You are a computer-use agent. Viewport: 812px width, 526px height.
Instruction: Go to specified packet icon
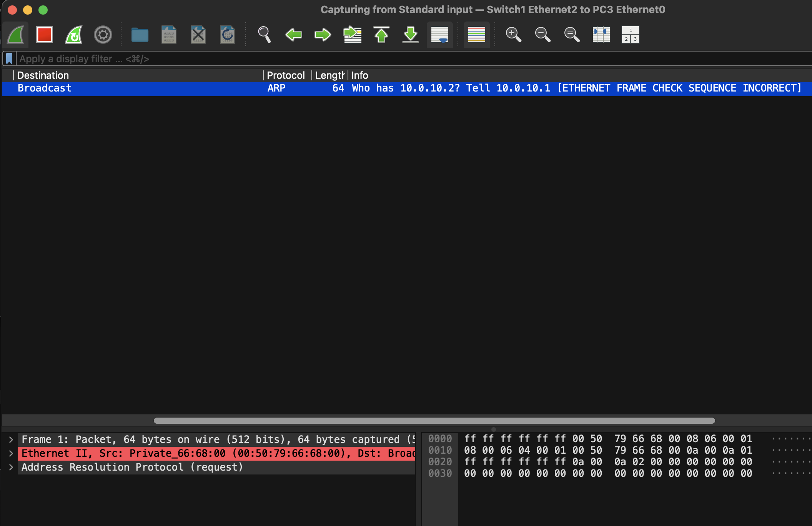352,35
